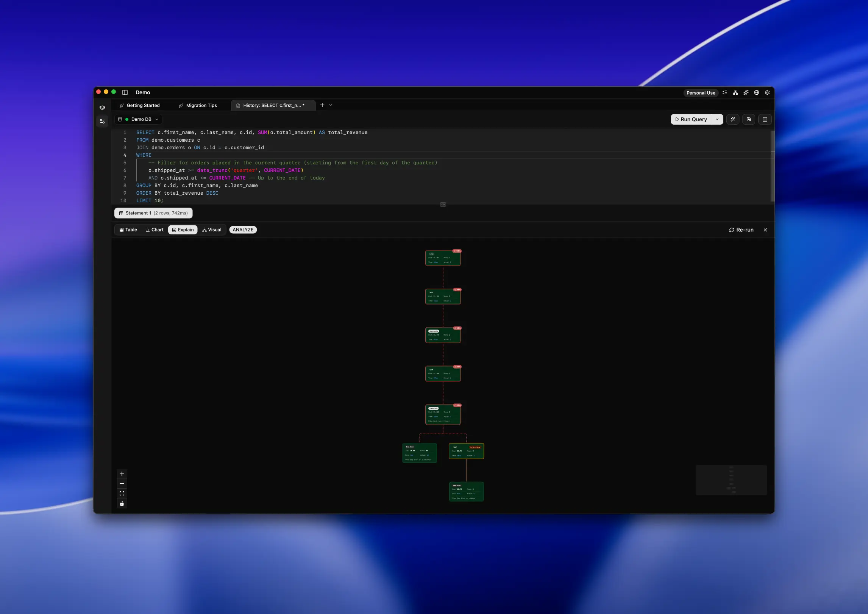Click the magic wand format query icon
The height and width of the screenshot is (614, 868).
733,119
